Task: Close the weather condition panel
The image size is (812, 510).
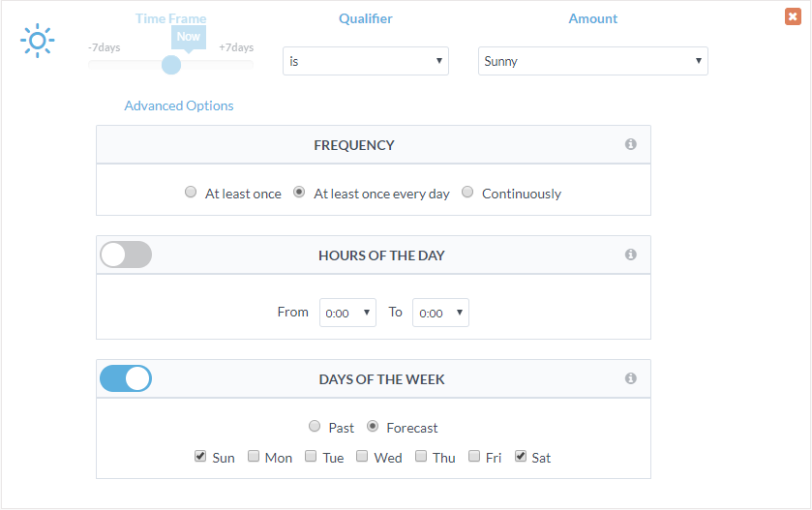Action: point(793,16)
